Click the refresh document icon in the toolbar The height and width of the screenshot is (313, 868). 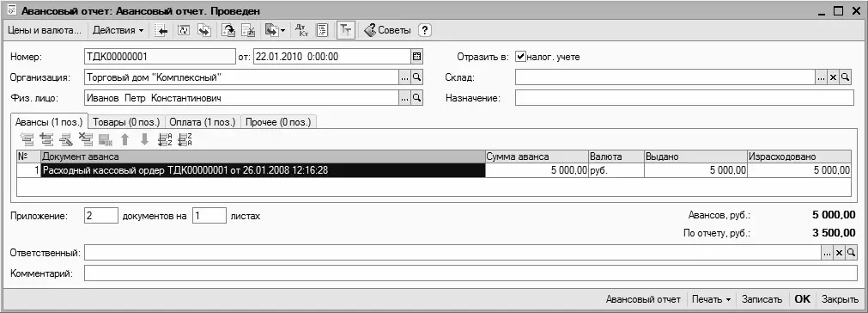(x=183, y=30)
